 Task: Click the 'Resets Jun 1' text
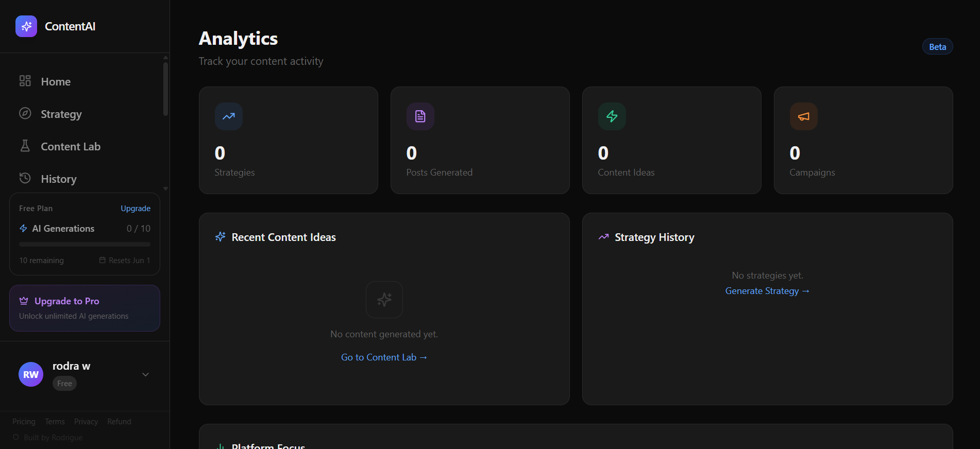click(x=129, y=260)
